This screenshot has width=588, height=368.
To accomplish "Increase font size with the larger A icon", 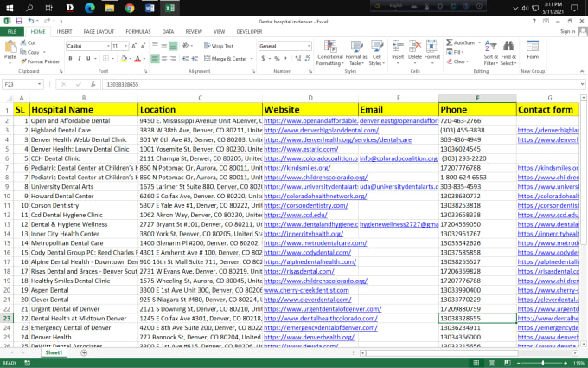I will pos(134,46).
